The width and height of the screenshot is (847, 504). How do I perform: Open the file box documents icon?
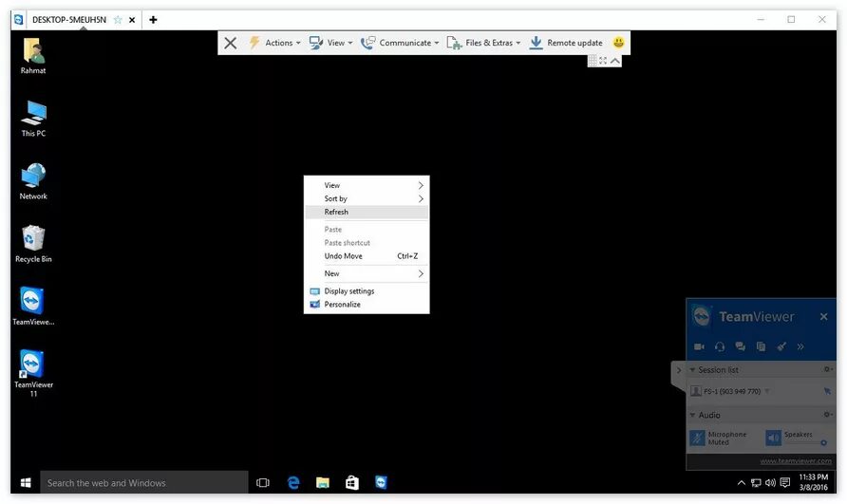761,346
